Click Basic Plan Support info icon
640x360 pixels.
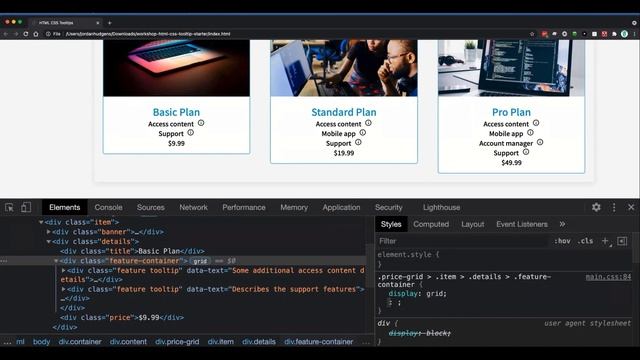(x=191, y=133)
